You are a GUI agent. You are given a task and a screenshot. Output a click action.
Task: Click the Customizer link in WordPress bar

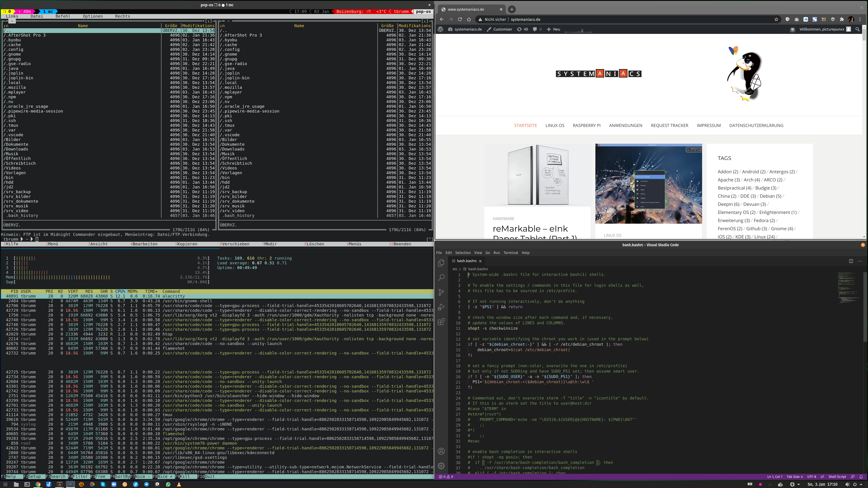click(502, 29)
